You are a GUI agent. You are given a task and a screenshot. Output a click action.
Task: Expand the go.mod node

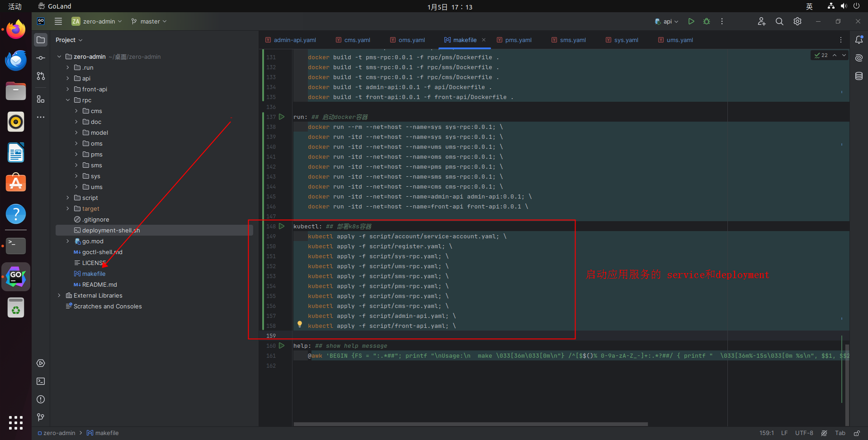pos(68,241)
